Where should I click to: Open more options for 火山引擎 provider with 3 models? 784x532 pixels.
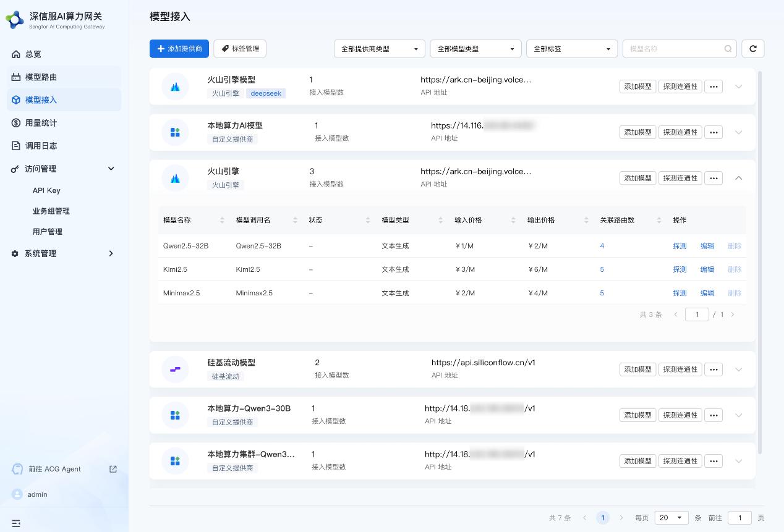tap(714, 178)
